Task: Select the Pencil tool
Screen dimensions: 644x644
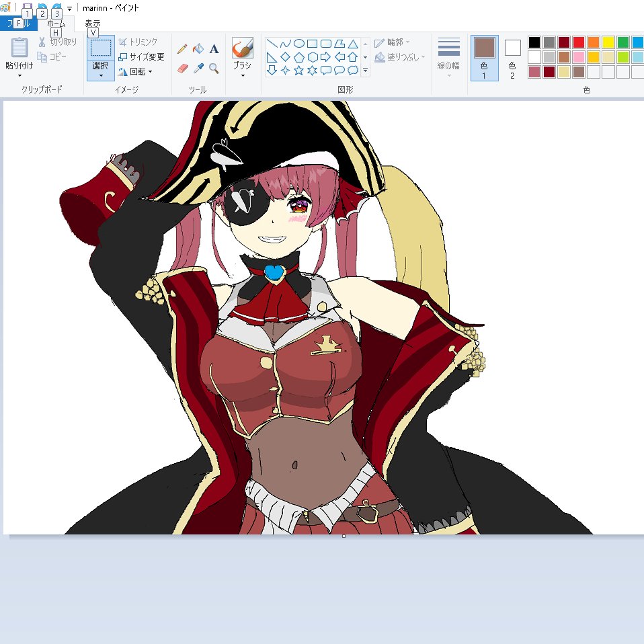Action: coord(182,49)
